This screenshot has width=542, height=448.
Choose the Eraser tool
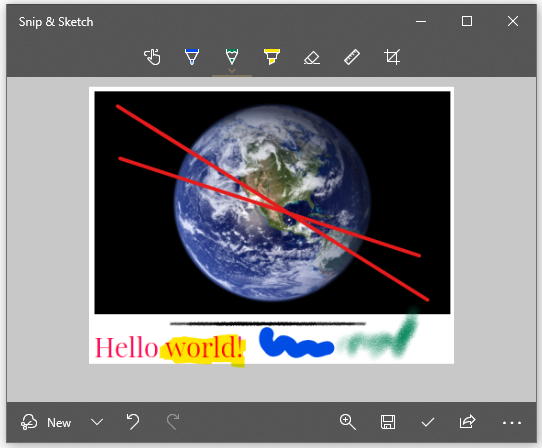[312, 57]
